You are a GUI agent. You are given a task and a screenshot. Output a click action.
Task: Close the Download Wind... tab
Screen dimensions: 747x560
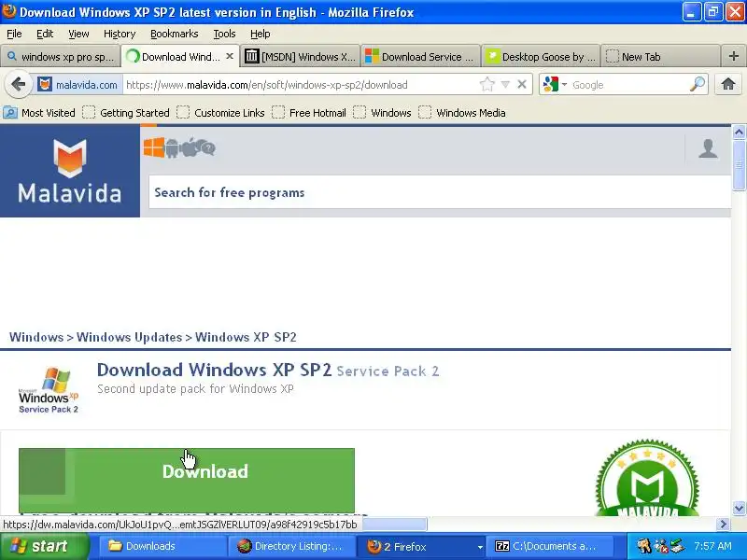point(230,56)
